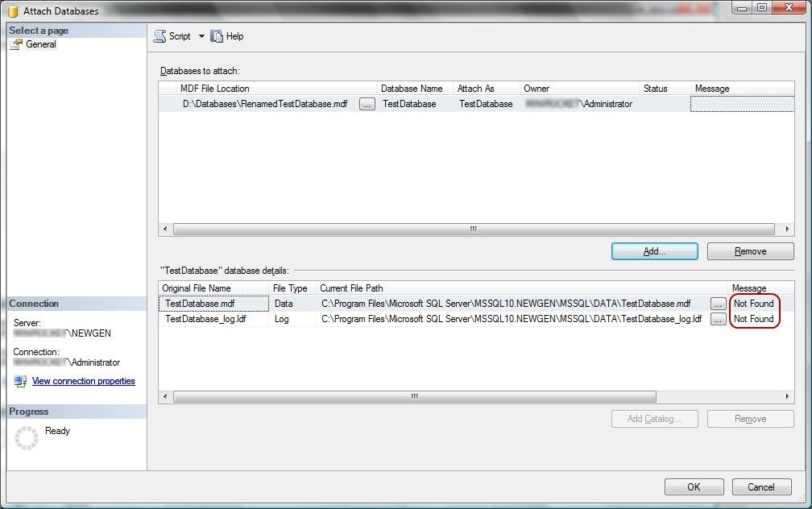This screenshot has width=812, height=509.
Task: Browse path for TestDatabase_log.ldf log file
Action: [718, 319]
